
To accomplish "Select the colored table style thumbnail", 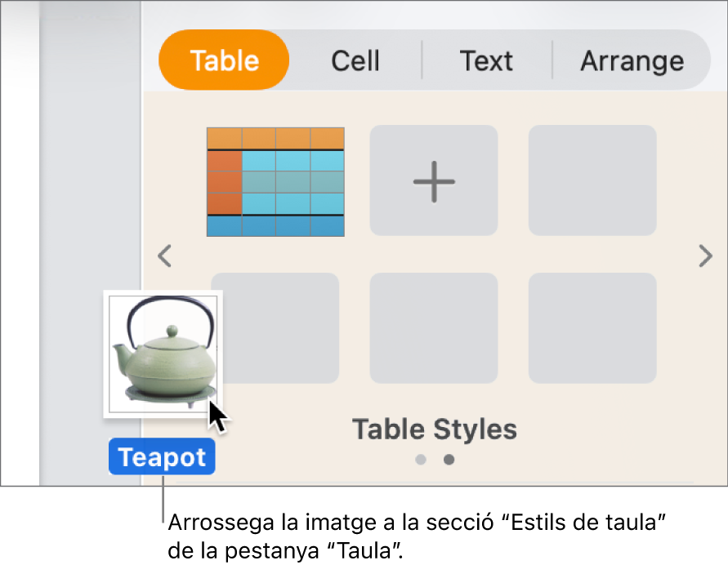I will [x=275, y=180].
